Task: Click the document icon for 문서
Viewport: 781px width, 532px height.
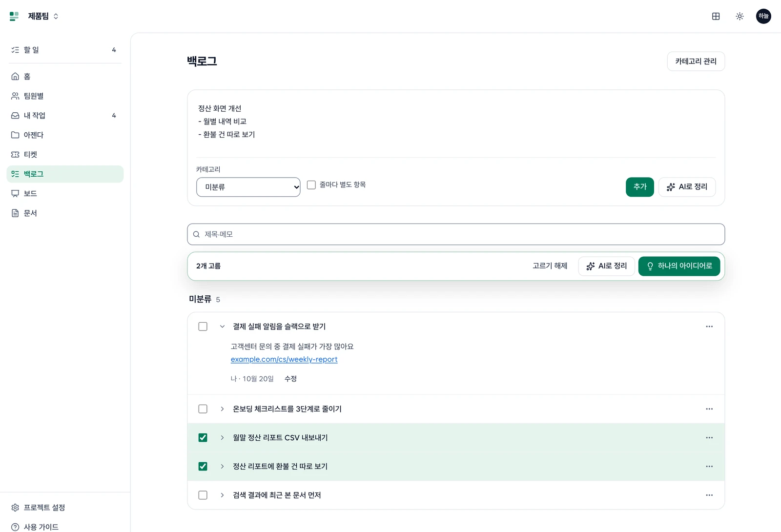Action: tap(15, 213)
